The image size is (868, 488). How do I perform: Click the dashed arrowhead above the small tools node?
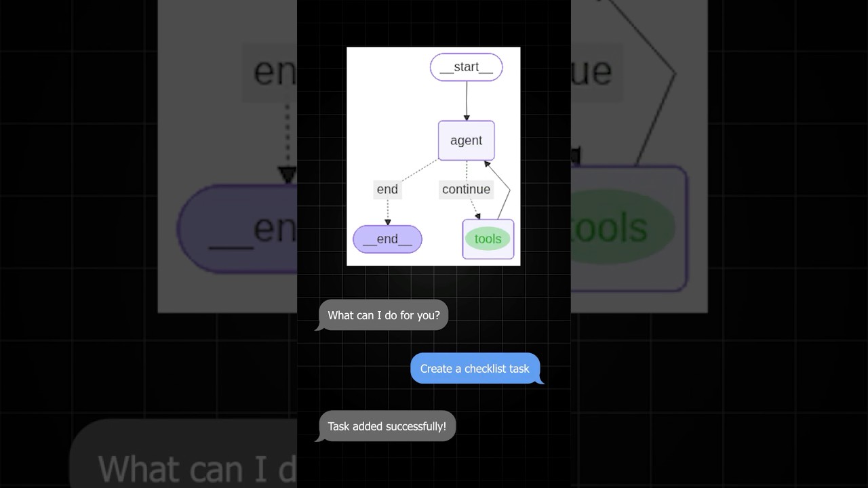477,216
